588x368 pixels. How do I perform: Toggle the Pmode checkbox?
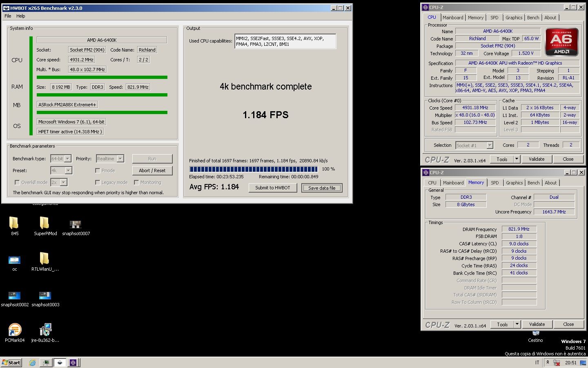98,171
